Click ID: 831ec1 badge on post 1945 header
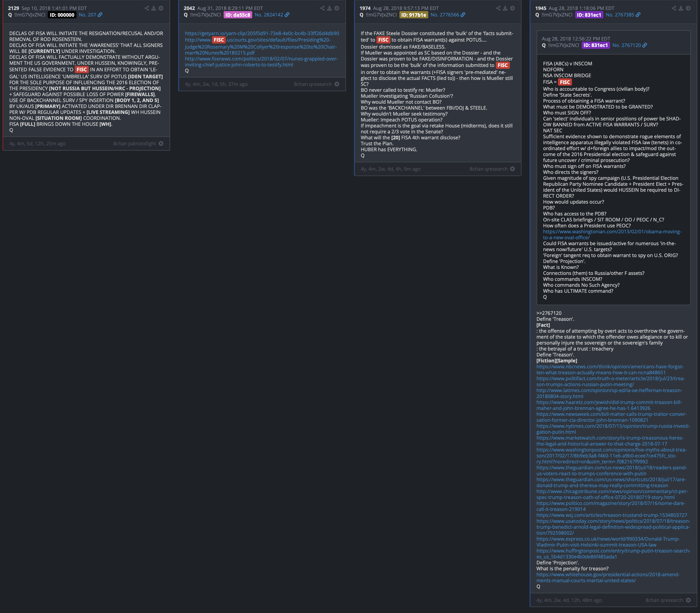This screenshot has width=700, height=613. coord(589,15)
